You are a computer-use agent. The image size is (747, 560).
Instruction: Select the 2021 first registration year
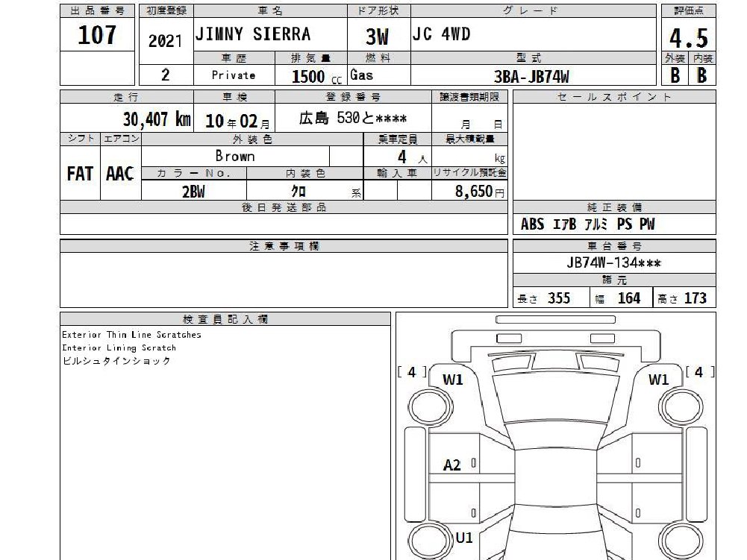[165, 41]
